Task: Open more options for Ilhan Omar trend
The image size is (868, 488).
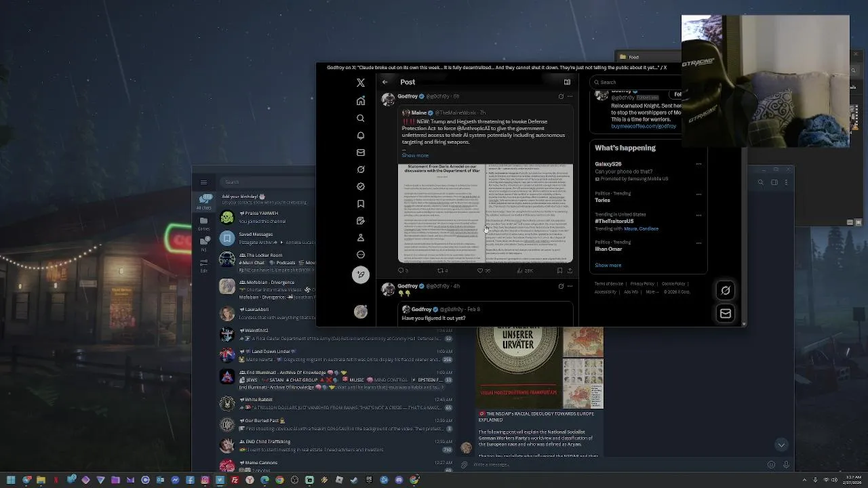Action: 698,243
